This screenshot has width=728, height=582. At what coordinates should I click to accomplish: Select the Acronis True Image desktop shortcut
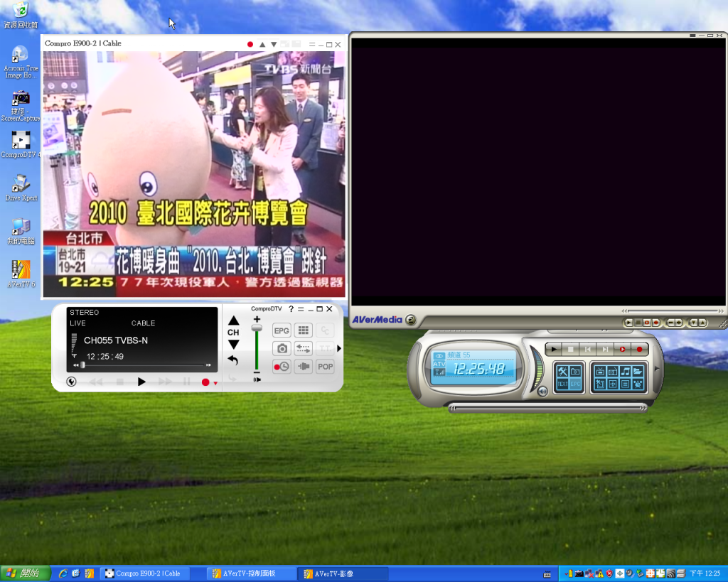pyautogui.click(x=21, y=62)
